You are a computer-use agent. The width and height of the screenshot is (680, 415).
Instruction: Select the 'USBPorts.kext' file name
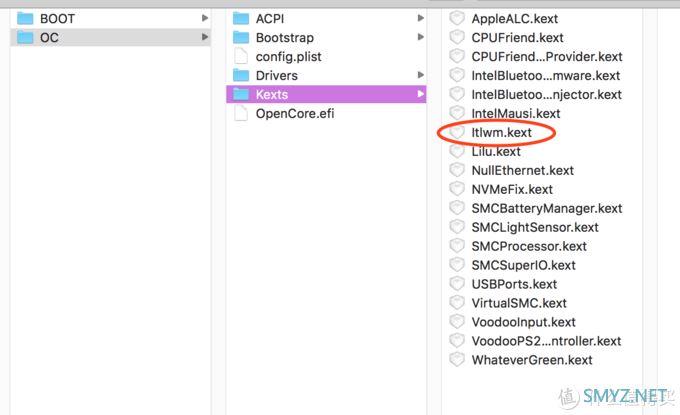[x=514, y=284]
